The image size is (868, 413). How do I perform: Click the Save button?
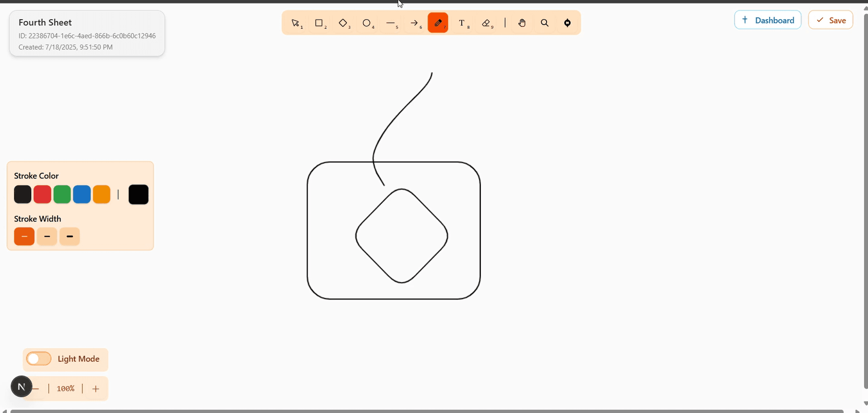coord(831,20)
